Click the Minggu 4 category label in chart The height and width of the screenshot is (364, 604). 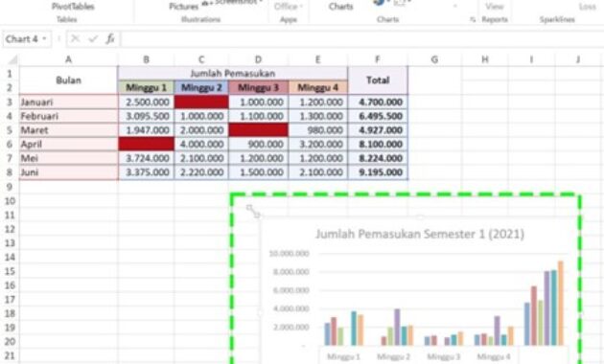pyautogui.click(x=494, y=356)
